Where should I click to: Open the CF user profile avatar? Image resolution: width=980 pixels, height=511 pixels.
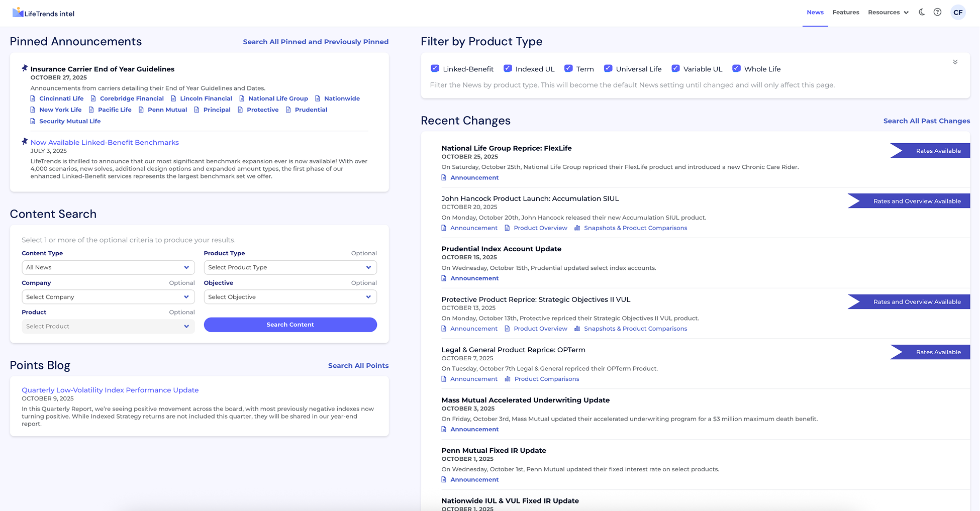[958, 13]
